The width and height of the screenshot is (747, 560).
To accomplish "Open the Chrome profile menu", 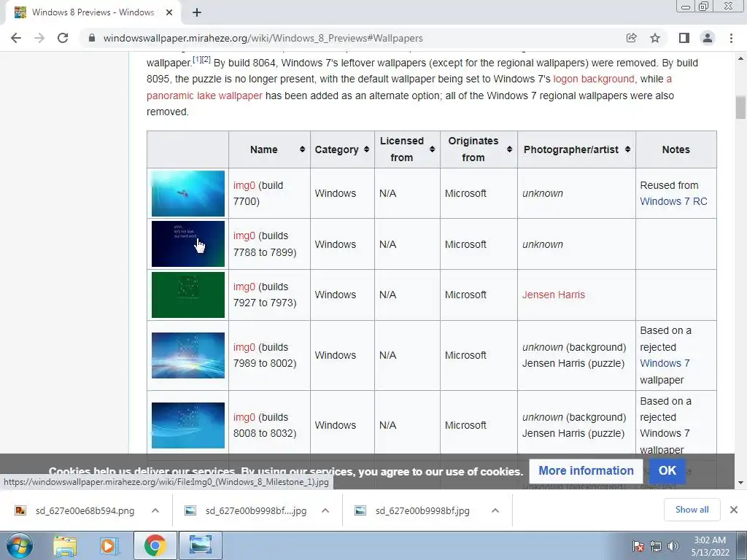I will click(x=708, y=38).
